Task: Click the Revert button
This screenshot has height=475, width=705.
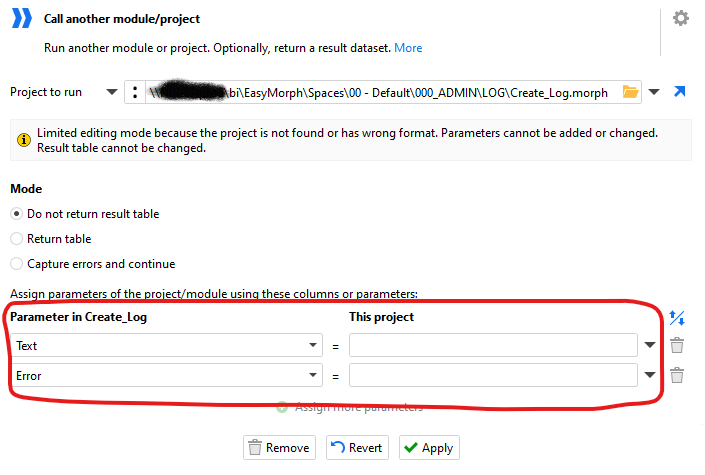Action: (x=357, y=448)
